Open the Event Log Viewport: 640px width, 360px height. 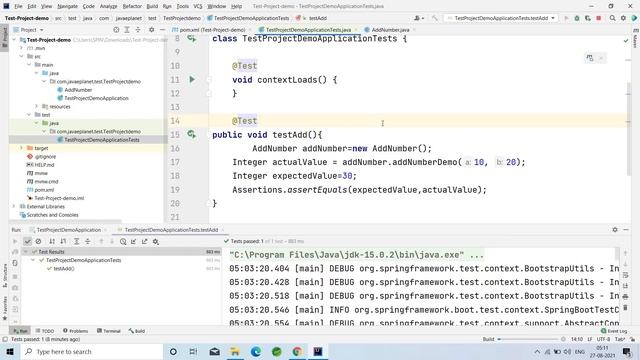[x=614, y=331]
